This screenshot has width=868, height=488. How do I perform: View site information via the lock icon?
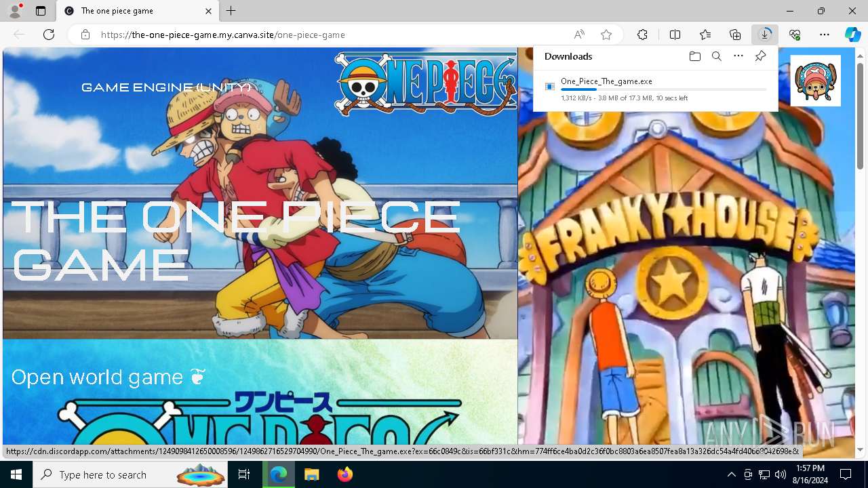[x=85, y=35]
